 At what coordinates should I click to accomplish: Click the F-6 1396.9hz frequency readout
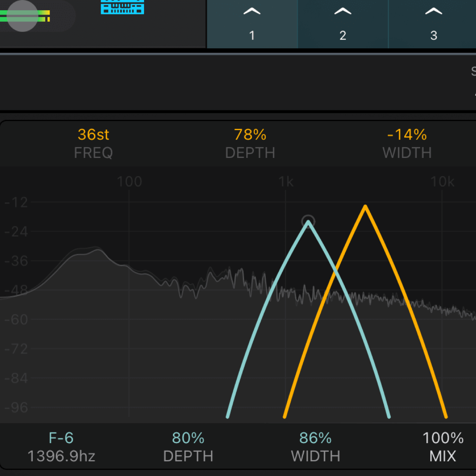point(61,447)
